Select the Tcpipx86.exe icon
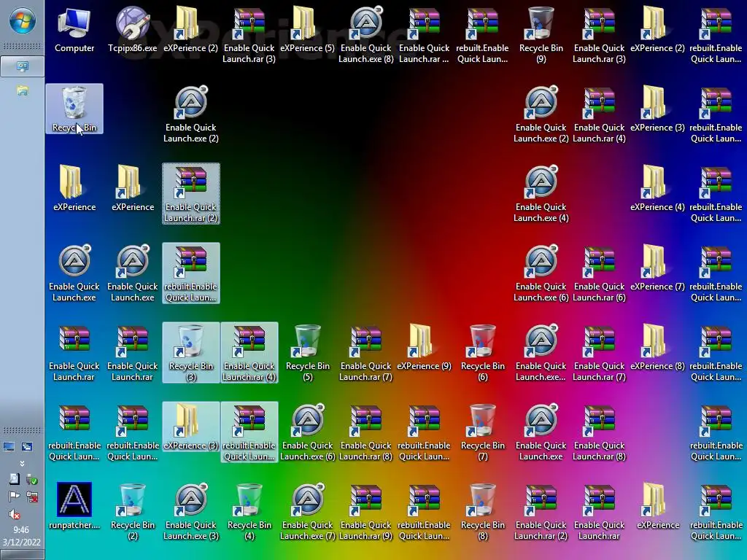 tap(133, 29)
